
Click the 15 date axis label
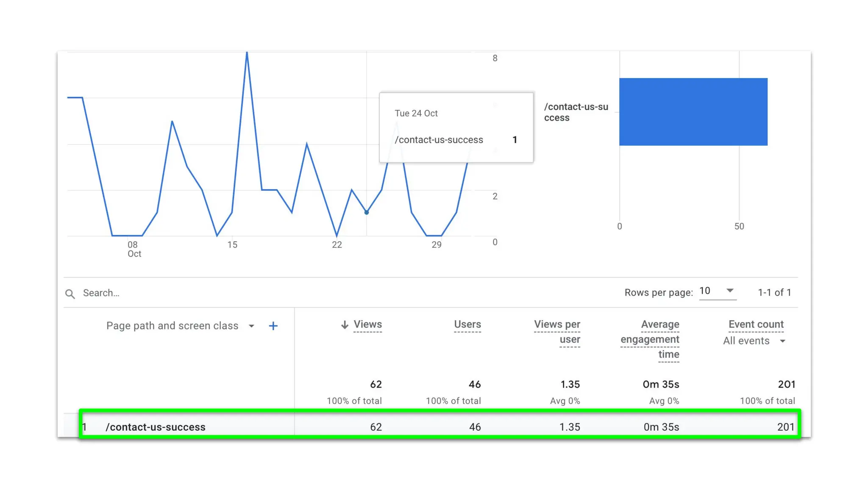pos(232,245)
